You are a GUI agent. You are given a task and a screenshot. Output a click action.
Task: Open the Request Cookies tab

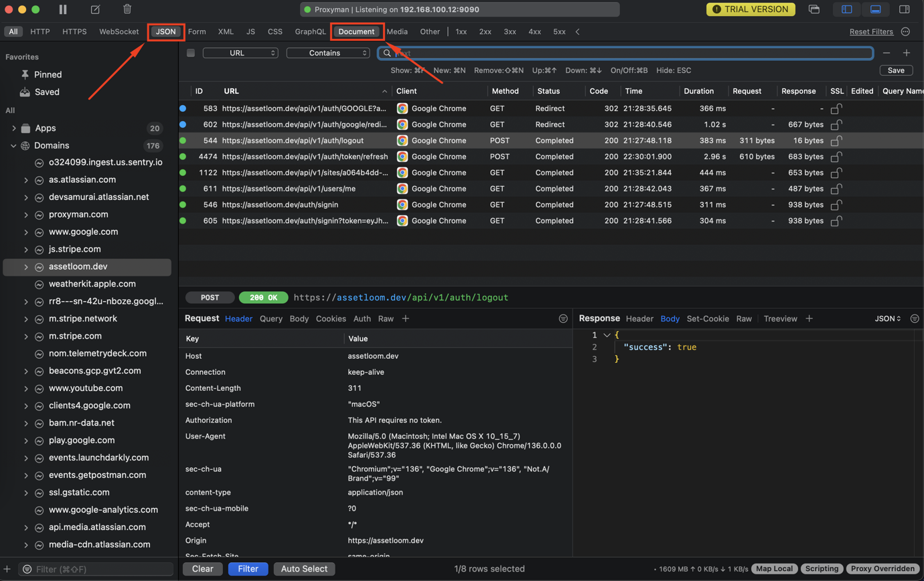click(331, 319)
